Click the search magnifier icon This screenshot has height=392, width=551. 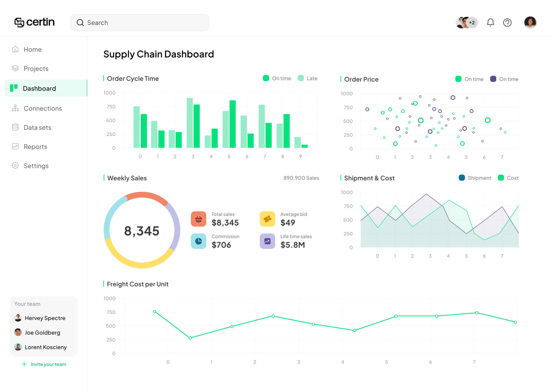tap(80, 23)
